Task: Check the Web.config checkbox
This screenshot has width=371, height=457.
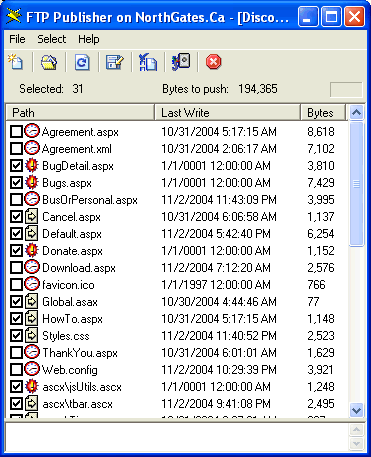Action: pyautogui.click(x=16, y=370)
